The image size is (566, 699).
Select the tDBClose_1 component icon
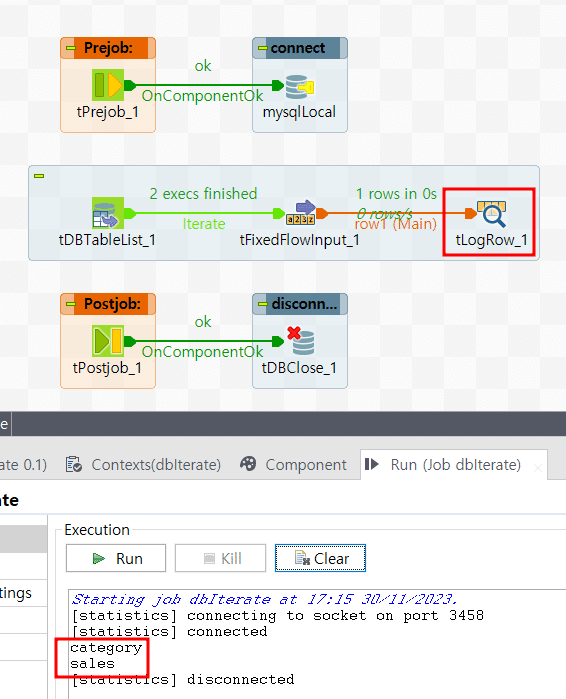(x=300, y=341)
